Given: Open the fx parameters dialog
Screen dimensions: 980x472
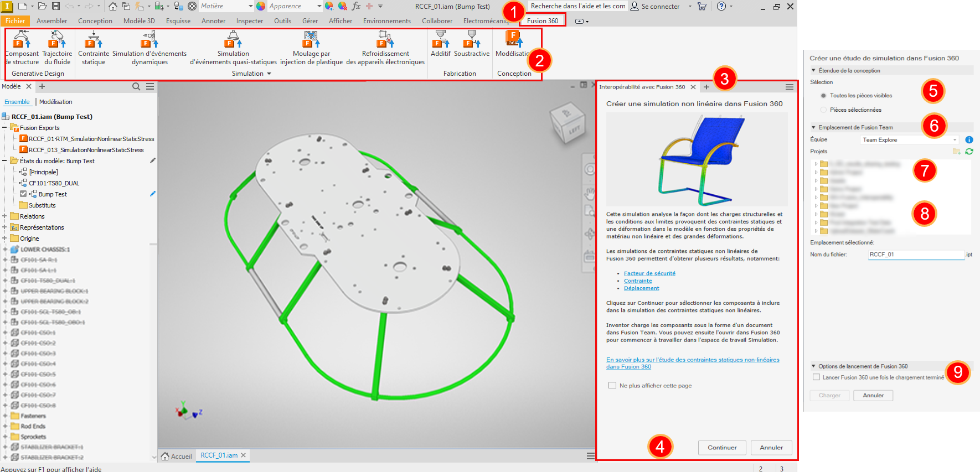Looking at the screenshot, I should tap(356, 6).
